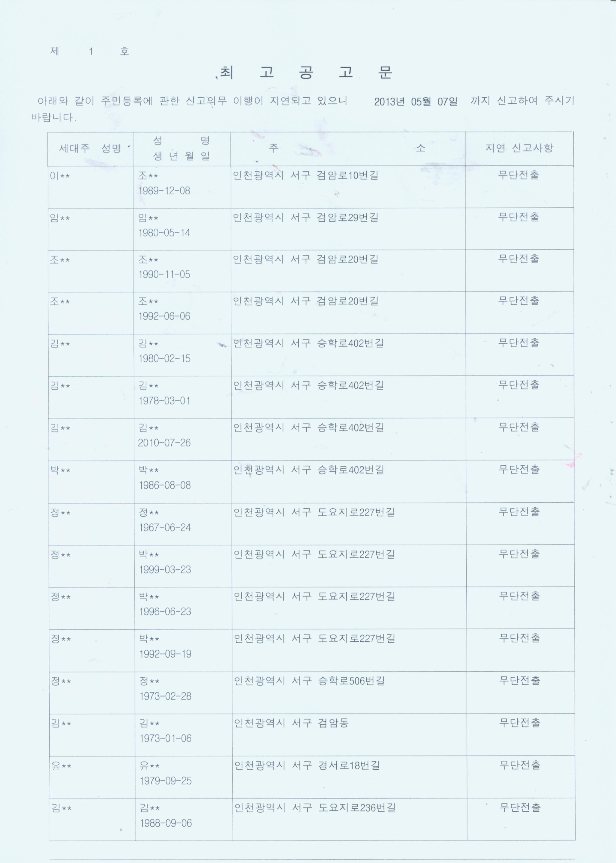
Task: Click the address cell reading 검암동 only
Action: (349, 735)
